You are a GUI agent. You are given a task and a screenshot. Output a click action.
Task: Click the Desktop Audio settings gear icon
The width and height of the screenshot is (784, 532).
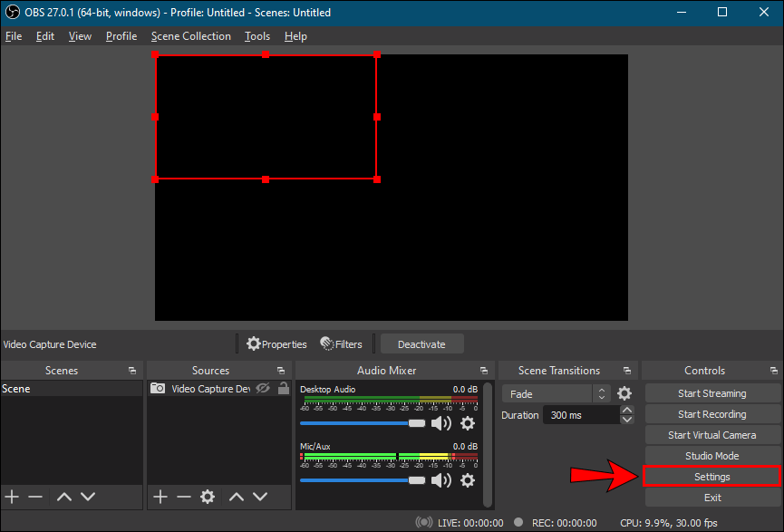468,423
